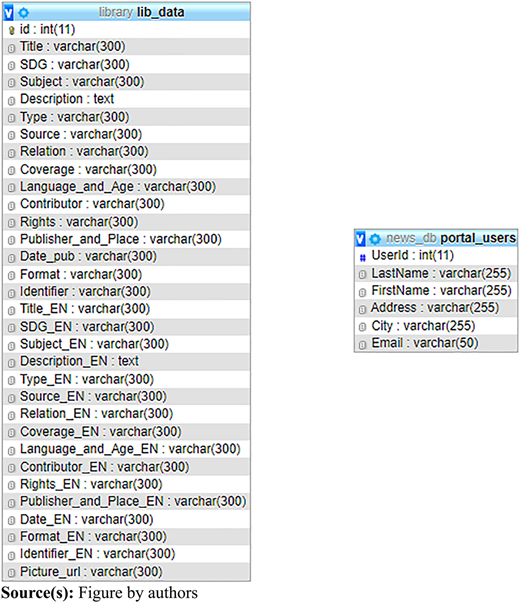
Task: Select the Identifier : varchar(300) column
Action: (127, 292)
